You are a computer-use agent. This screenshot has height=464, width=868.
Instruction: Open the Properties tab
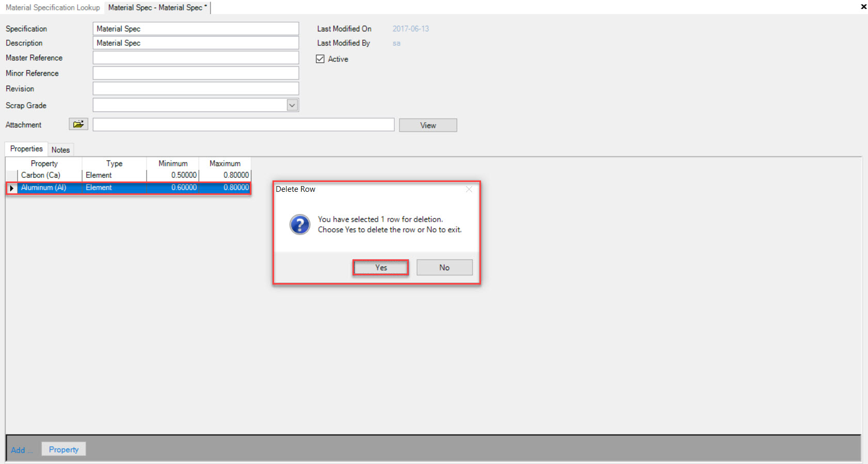(26, 149)
